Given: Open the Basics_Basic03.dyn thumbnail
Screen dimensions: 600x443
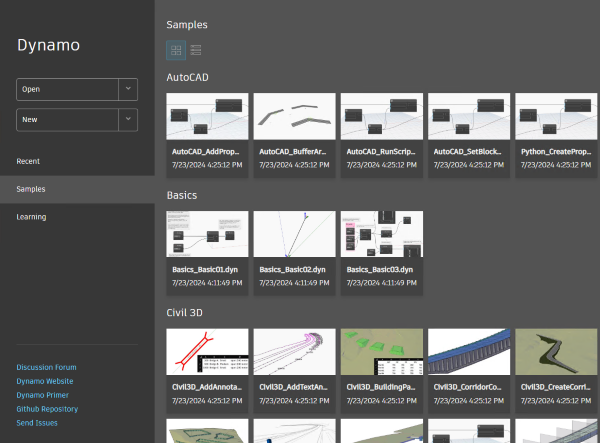Looking at the screenshot, I should (382, 234).
